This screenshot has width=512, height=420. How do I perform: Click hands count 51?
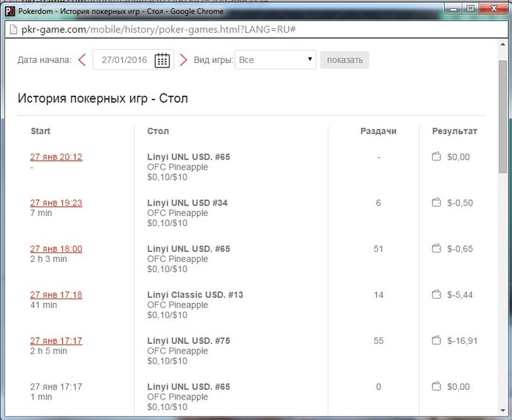[378, 249]
